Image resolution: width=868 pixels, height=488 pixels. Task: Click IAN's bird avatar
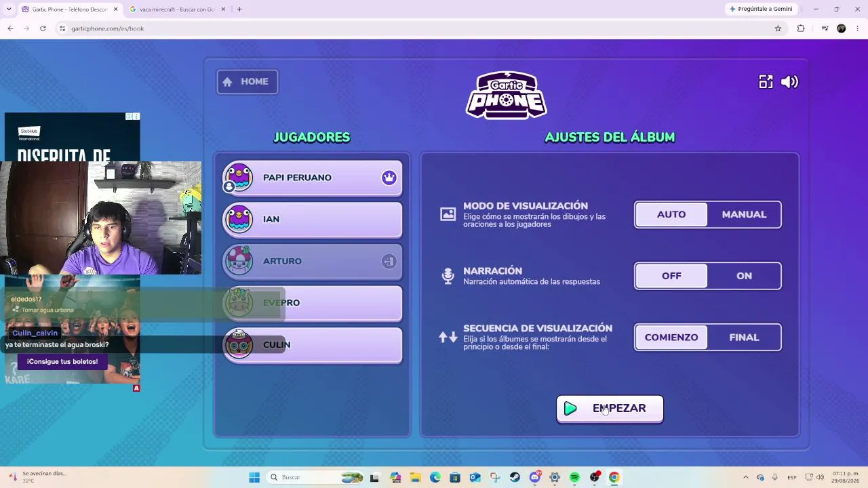pyautogui.click(x=238, y=219)
